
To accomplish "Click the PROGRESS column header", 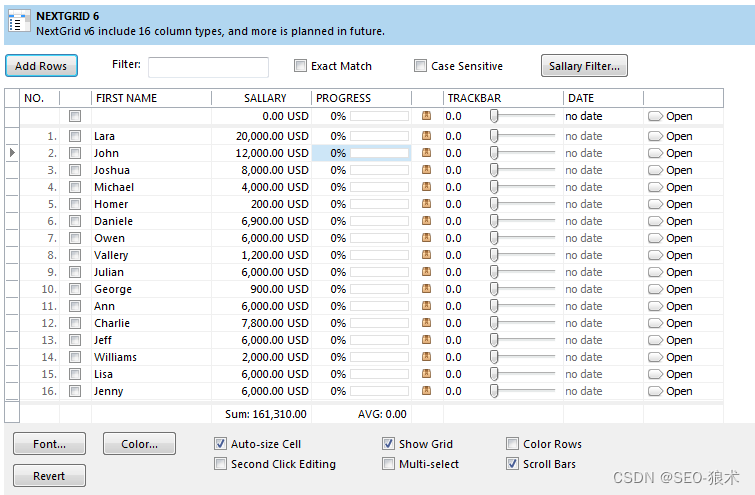I will (362, 98).
